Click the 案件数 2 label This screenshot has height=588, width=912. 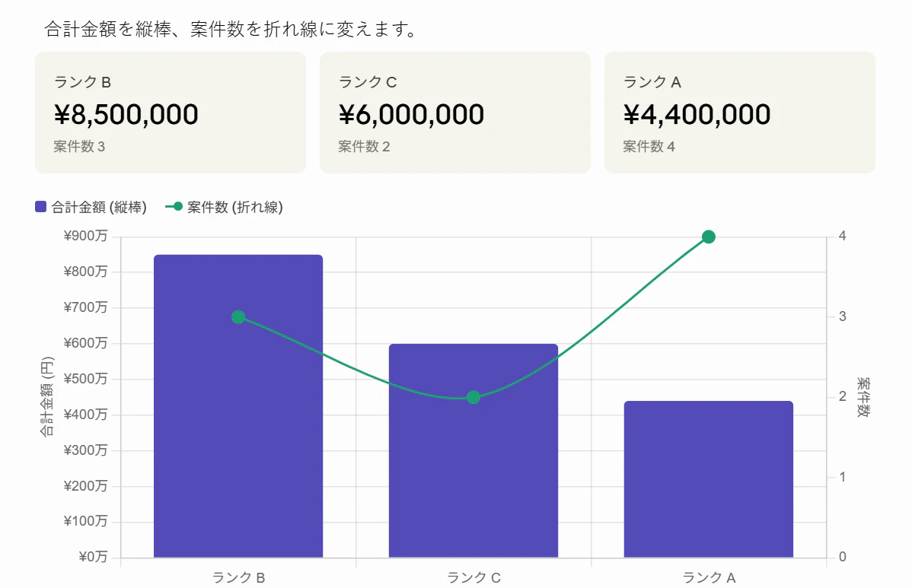364,146
